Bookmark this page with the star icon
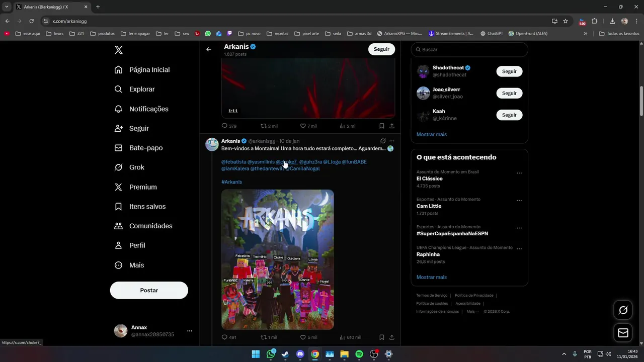Image resolution: width=644 pixels, height=362 pixels. click(x=566, y=21)
